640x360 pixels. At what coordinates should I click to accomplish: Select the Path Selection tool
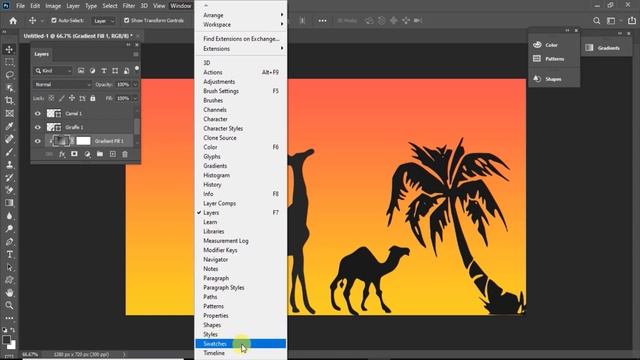coord(9,267)
